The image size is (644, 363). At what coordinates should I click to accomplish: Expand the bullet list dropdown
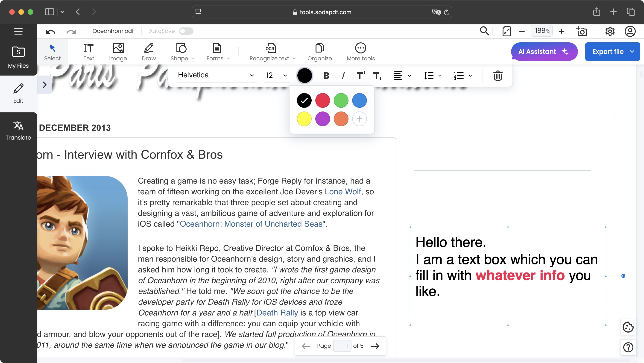pos(470,75)
